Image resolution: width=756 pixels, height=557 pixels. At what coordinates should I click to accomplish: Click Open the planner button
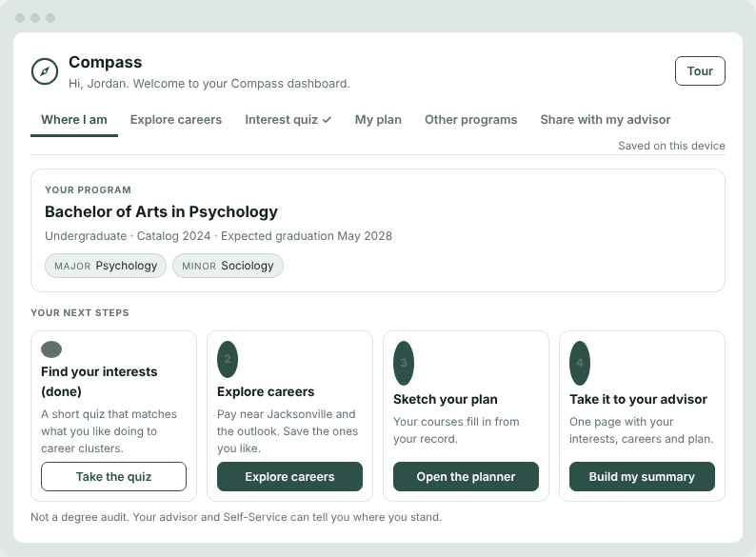[466, 476]
